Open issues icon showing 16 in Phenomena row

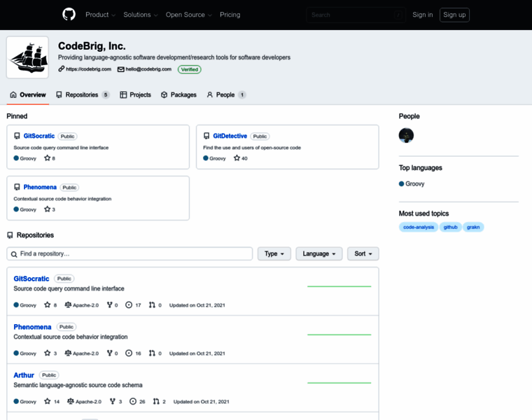tap(129, 353)
